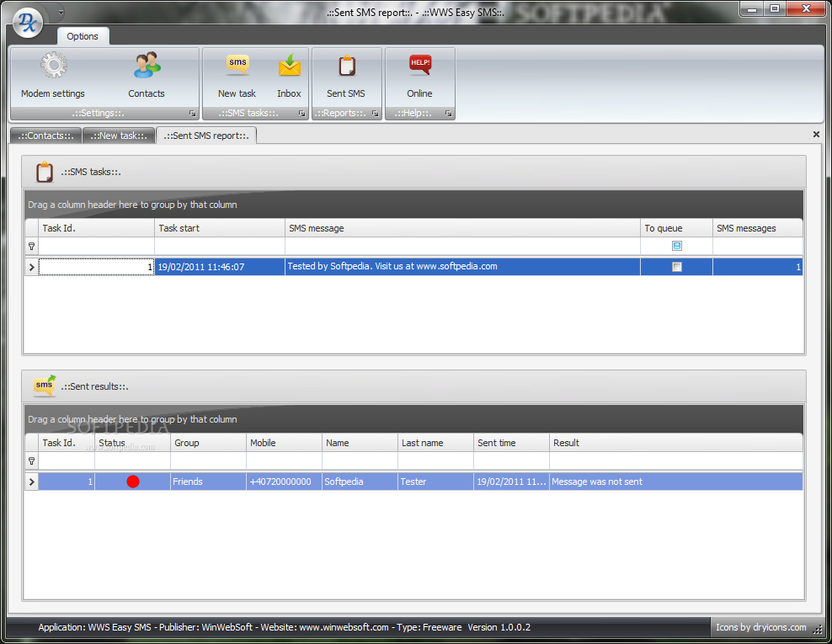
Task: Click group-by panel in SMS tasks grid
Action: pos(413,205)
